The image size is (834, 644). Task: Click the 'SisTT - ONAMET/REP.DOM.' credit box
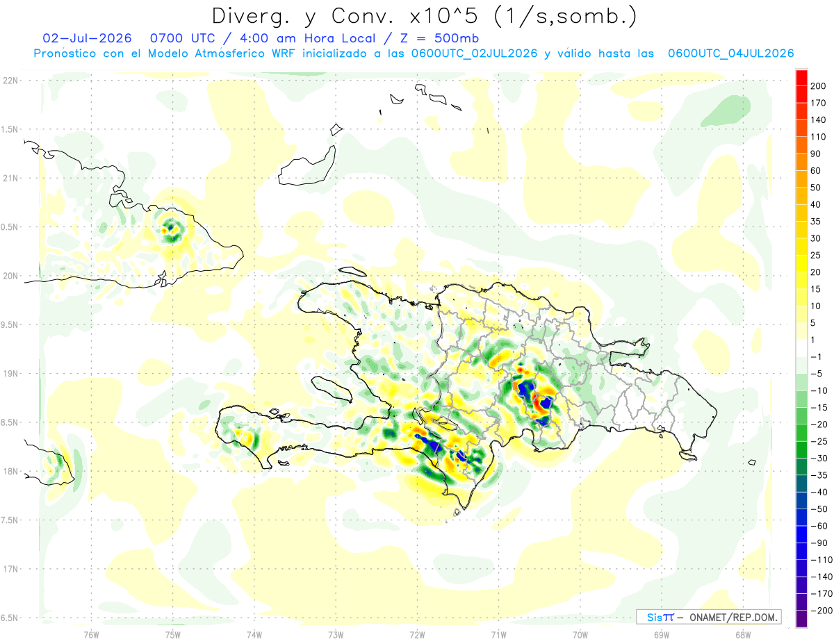(x=708, y=617)
